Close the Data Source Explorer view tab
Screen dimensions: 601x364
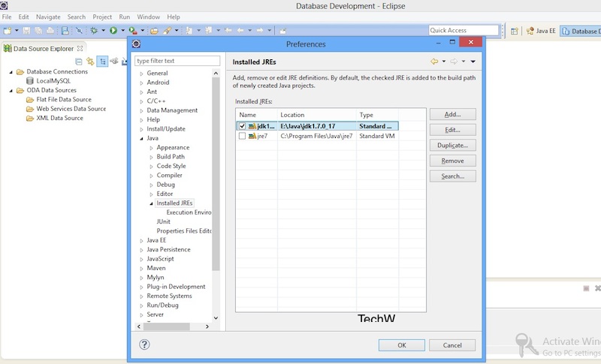coord(80,49)
